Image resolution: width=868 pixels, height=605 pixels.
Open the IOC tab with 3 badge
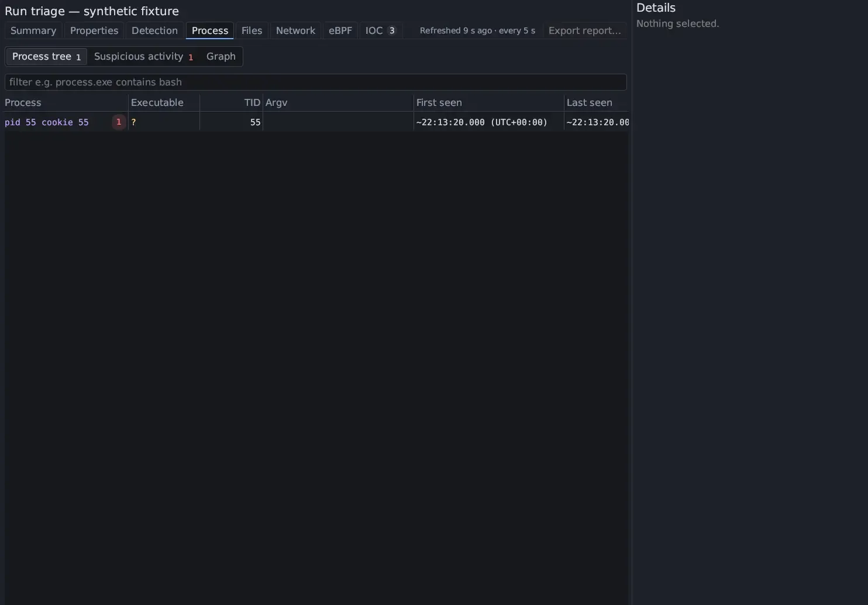(x=381, y=30)
